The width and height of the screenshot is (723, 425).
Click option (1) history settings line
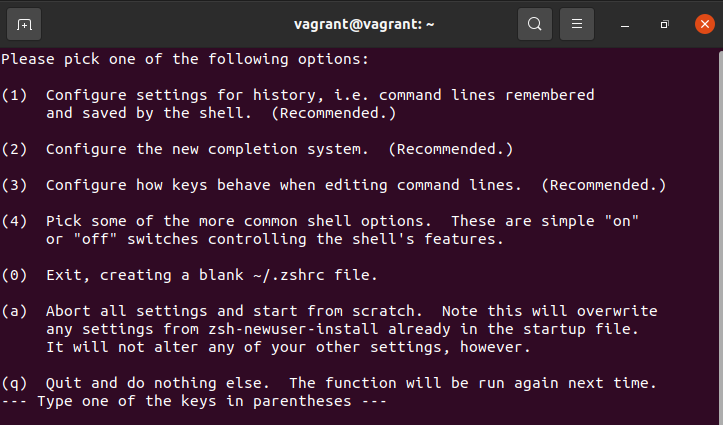click(x=320, y=95)
